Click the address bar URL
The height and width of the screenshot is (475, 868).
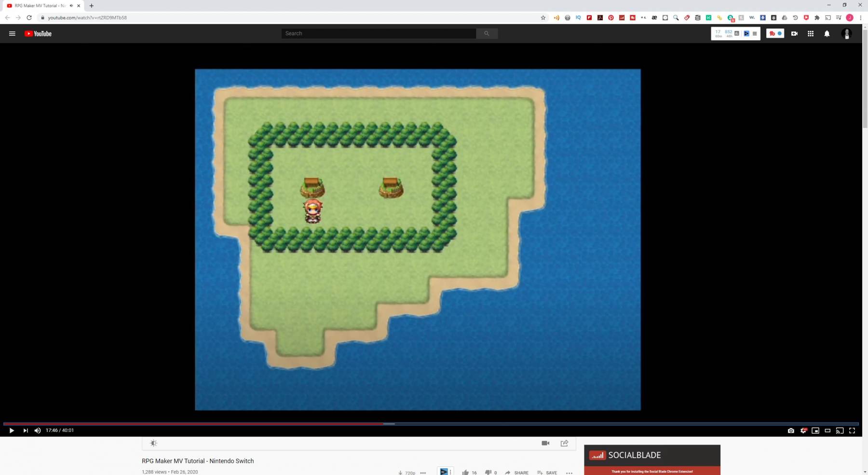(87, 18)
